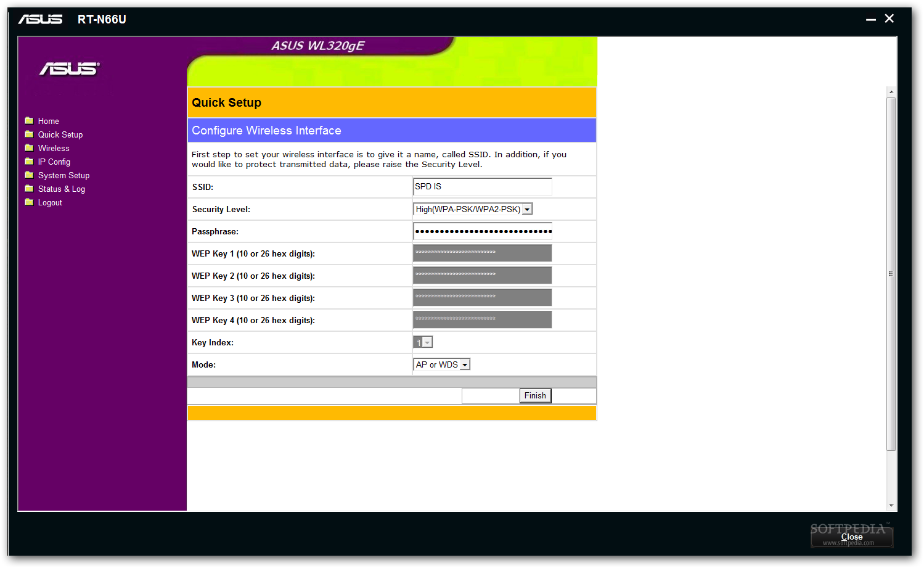The width and height of the screenshot is (924, 568).
Task: Open the Mode dropdown AP or WDS
Action: point(442,364)
